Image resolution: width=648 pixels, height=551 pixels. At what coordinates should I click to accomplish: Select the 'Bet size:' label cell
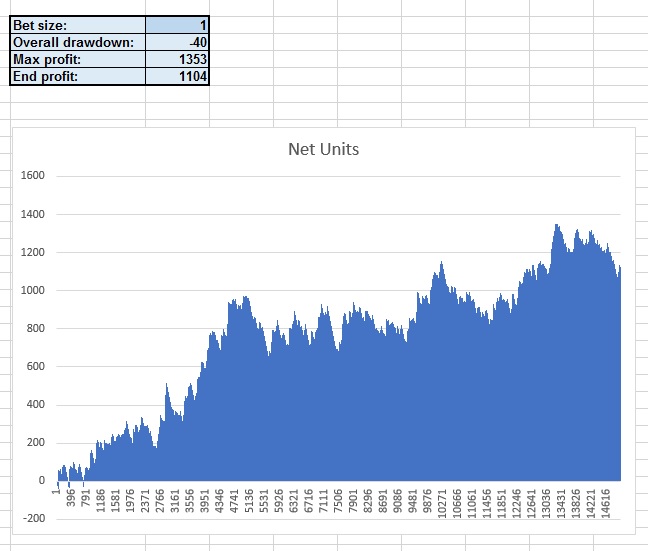(78, 24)
